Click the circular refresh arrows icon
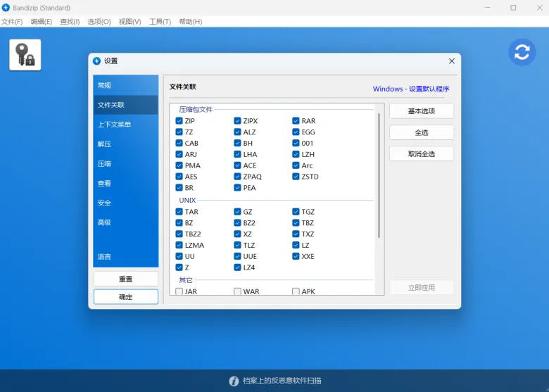 (x=522, y=52)
